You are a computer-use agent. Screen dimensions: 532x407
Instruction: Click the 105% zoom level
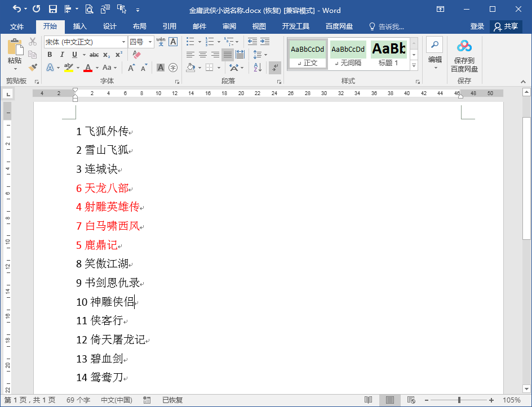click(512, 400)
